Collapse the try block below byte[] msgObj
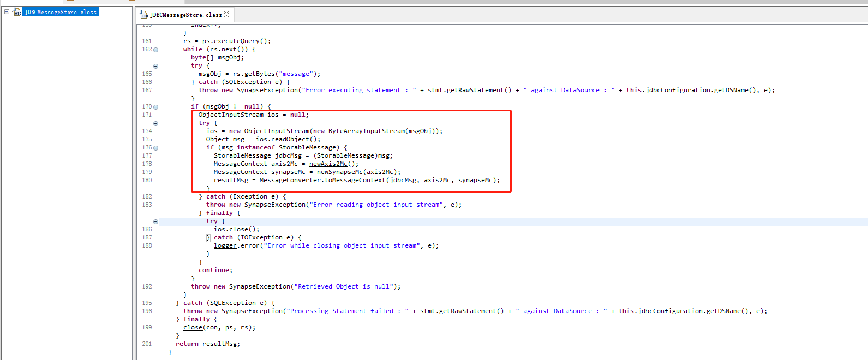Screen dimensions: 868x360 click(155, 66)
